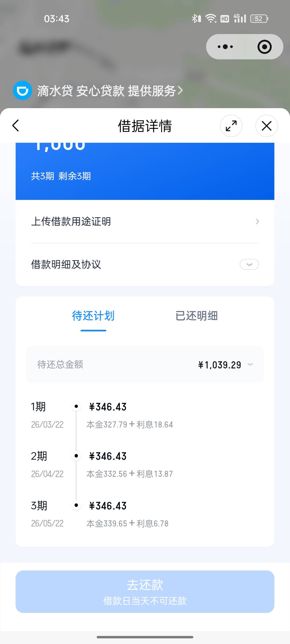Tap the Bluetooth status icon

click(196, 19)
